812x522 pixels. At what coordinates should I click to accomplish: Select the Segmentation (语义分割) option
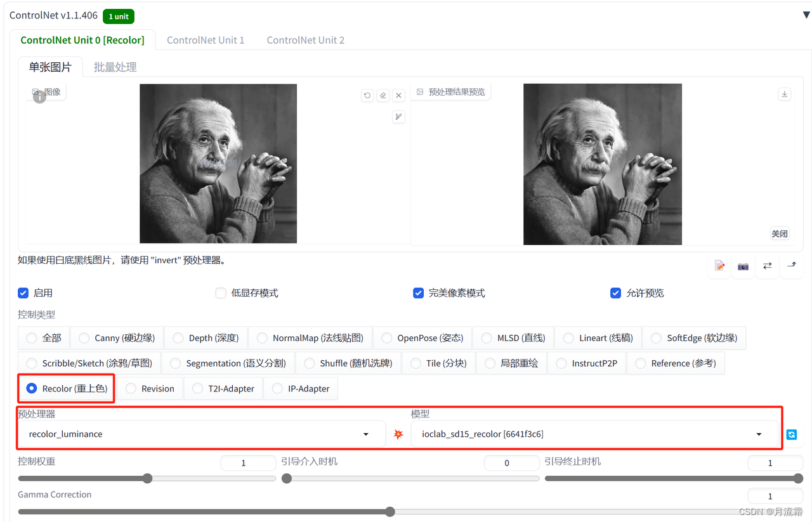228,363
